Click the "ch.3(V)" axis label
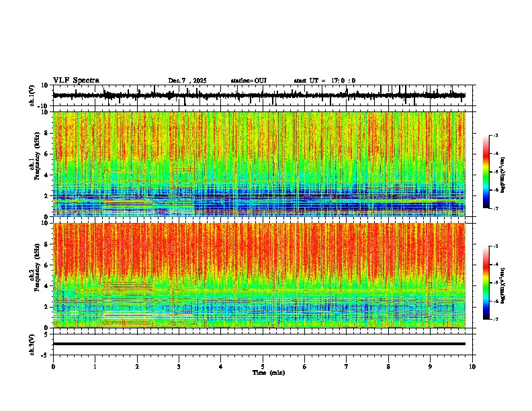This screenshot has height=411, width=532. [32, 345]
